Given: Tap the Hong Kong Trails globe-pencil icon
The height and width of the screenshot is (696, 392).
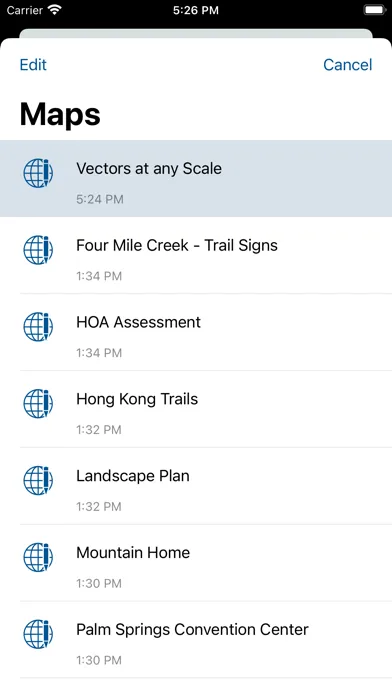Looking at the screenshot, I should click(x=38, y=403).
